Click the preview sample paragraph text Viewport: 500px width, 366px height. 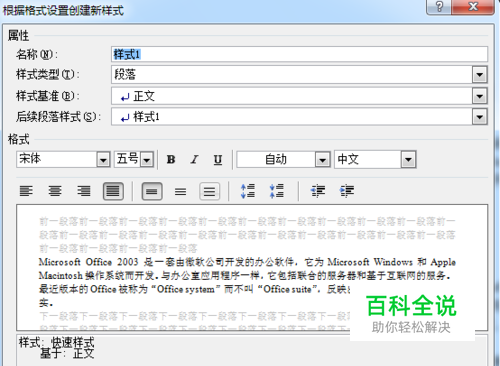(x=247, y=282)
